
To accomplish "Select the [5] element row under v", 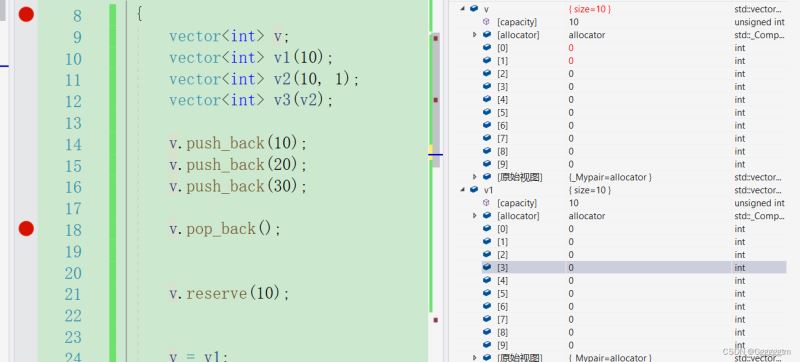I will tap(634, 113).
